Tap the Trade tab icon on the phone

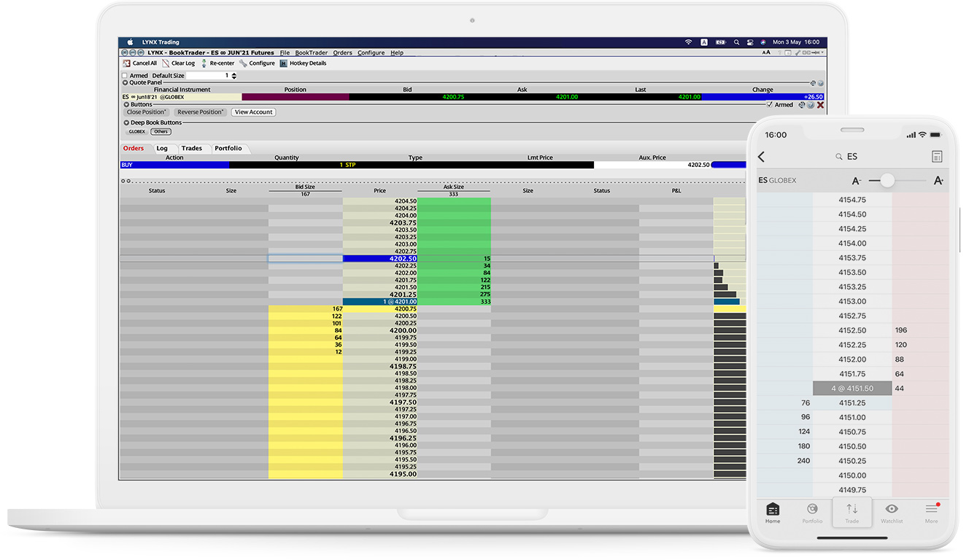point(852,509)
